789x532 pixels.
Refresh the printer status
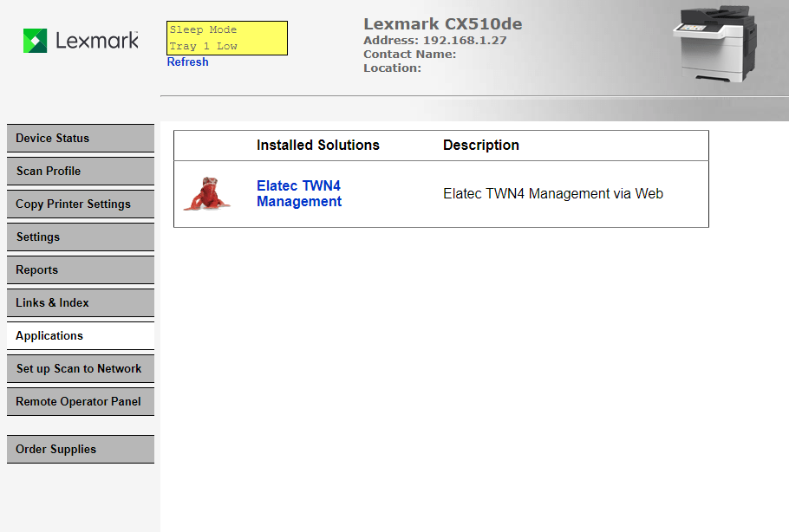(x=187, y=62)
